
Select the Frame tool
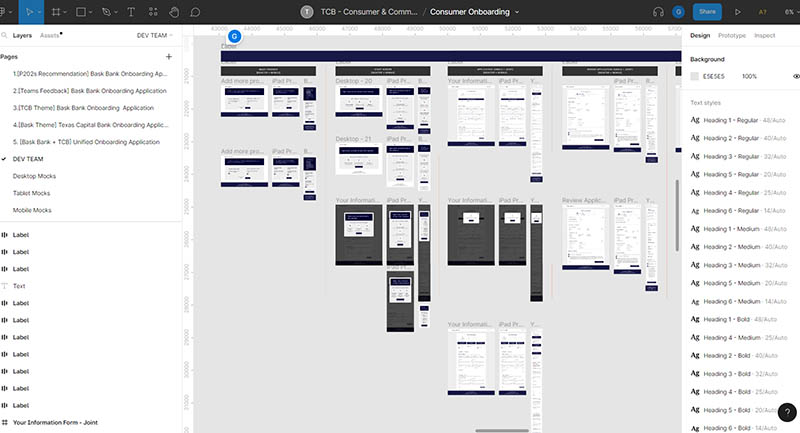(x=56, y=12)
